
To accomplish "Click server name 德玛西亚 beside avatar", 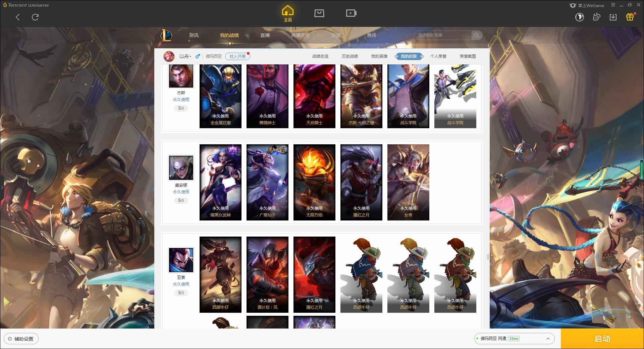I will 214,56.
